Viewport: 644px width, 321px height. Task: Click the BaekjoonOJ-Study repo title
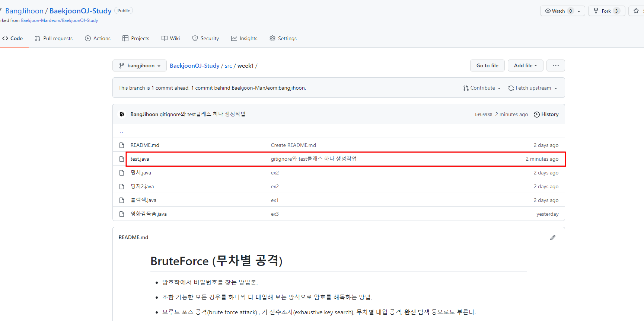(x=80, y=11)
